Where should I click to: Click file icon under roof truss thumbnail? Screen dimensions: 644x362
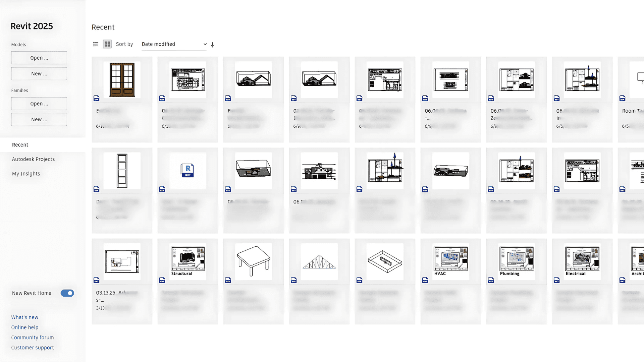(x=294, y=280)
